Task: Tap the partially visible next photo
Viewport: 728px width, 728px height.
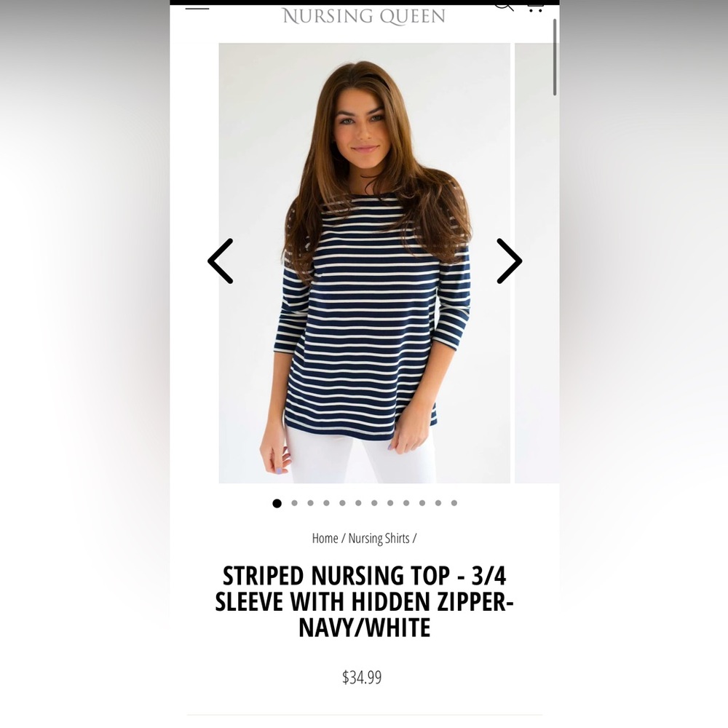Action: [537, 264]
